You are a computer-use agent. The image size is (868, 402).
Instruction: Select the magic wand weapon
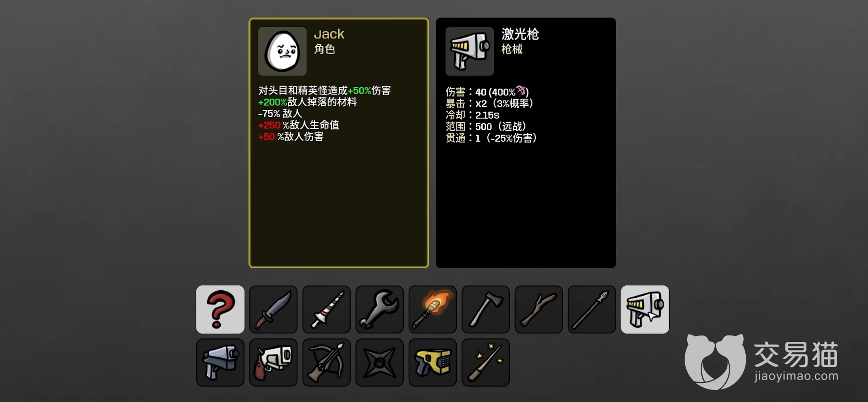486,362
